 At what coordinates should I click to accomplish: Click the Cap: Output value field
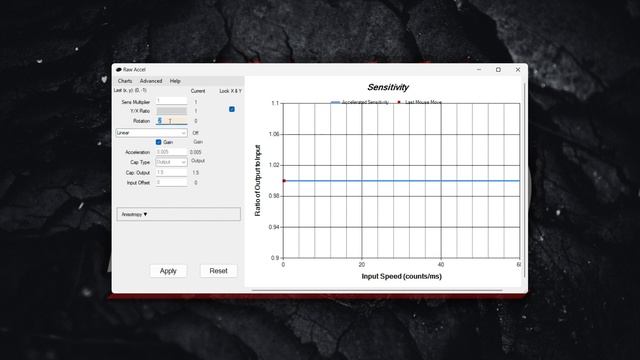171,172
